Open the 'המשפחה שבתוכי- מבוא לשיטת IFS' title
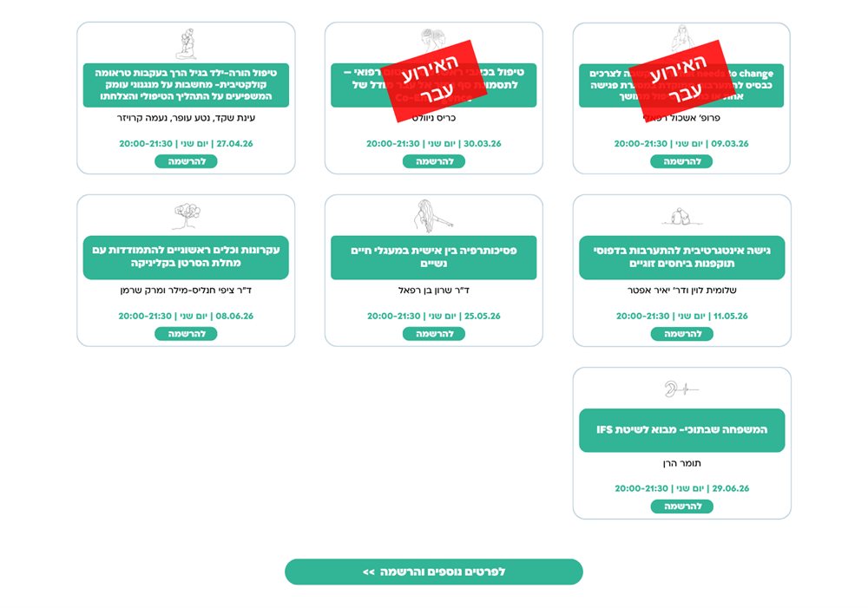Image resolution: width=868 pixels, height=608 pixels. pyautogui.click(x=681, y=430)
